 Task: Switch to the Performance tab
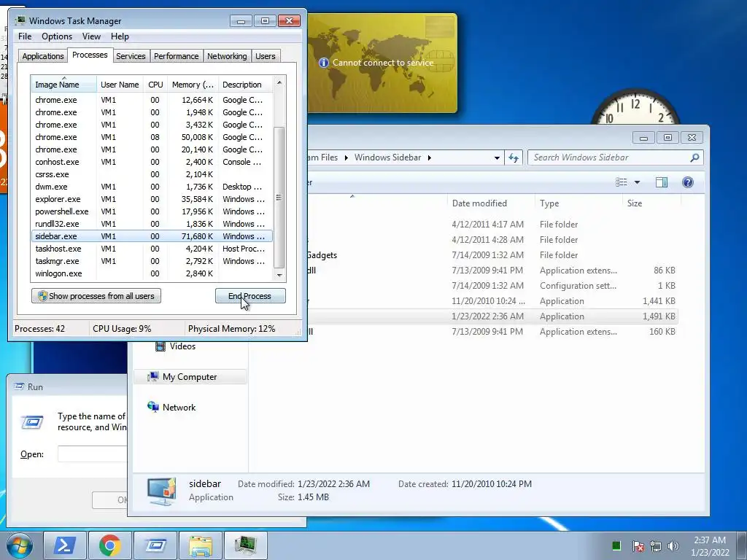176,56
